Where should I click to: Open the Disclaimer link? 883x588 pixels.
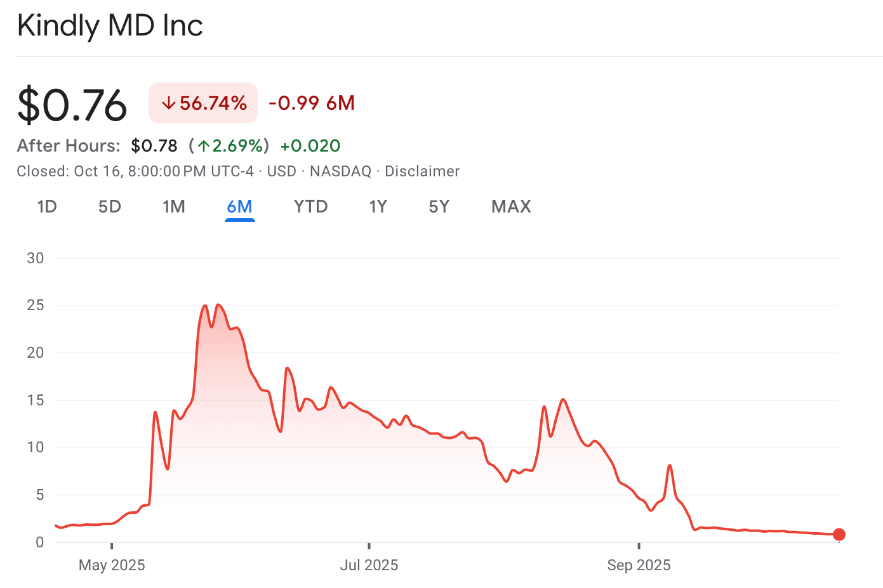[422, 171]
